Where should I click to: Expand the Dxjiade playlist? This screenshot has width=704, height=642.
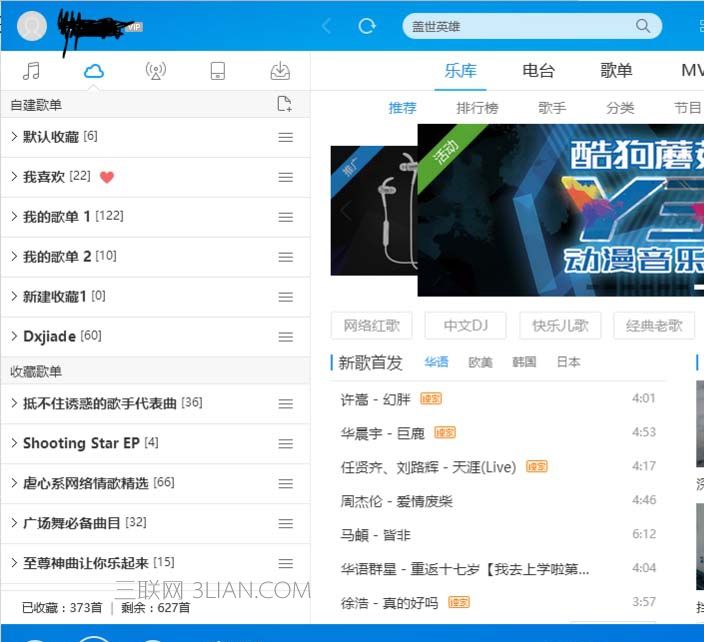click(x=14, y=336)
